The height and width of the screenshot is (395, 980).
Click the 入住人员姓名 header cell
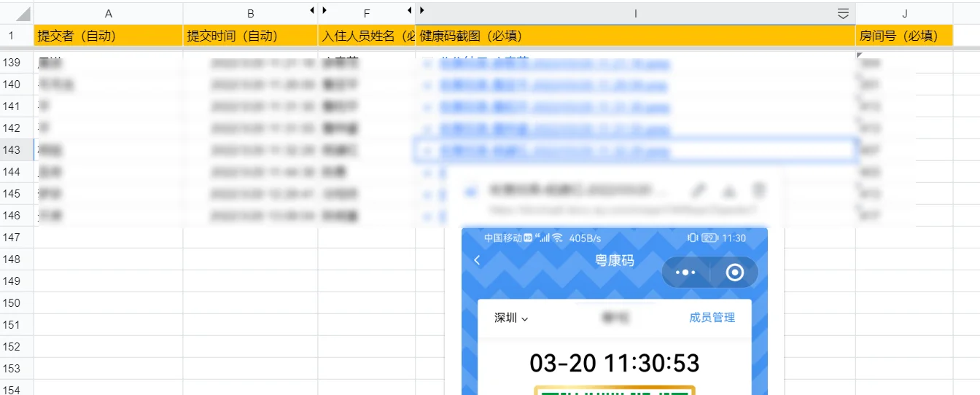[x=367, y=36]
